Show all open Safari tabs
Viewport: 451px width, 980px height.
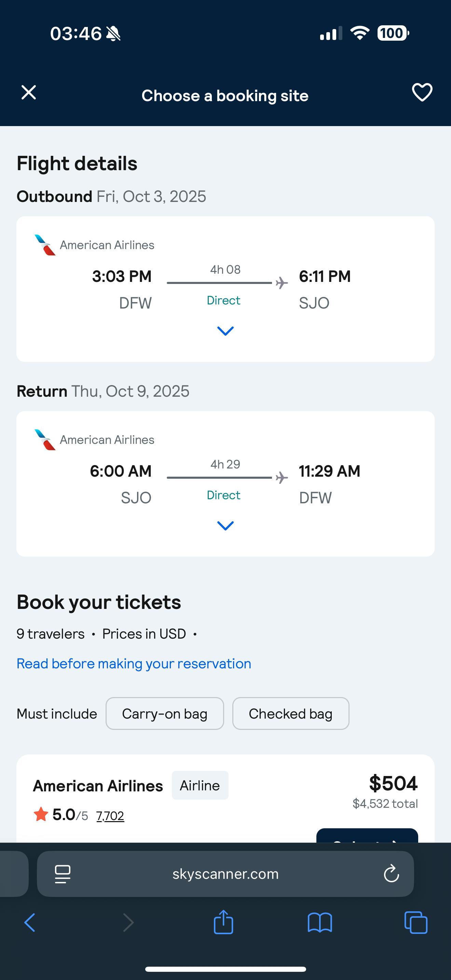(415, 923)
